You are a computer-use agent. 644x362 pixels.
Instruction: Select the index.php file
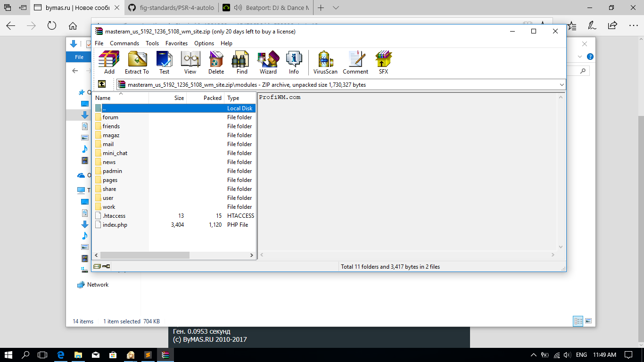(115, 225)
